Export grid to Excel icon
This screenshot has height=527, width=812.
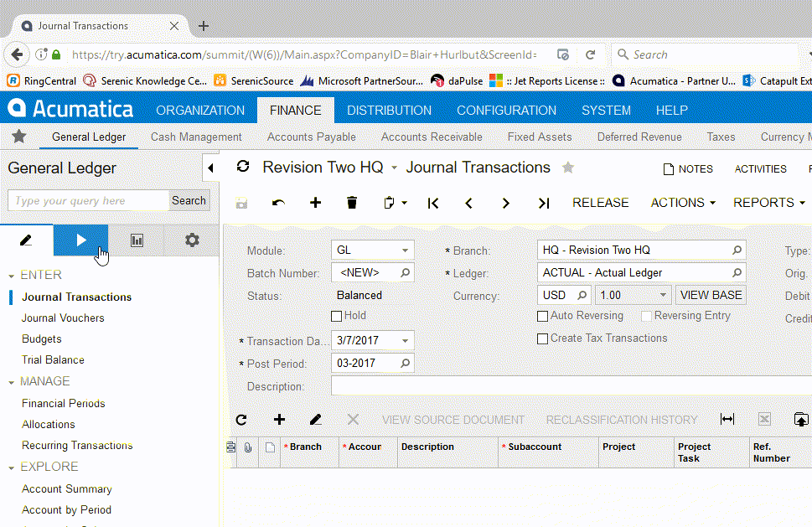point(764,419)
